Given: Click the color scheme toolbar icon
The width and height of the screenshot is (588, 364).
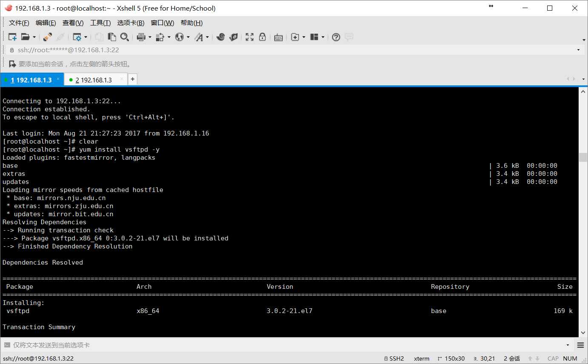Looking at the screenshot, I should 160,37.
